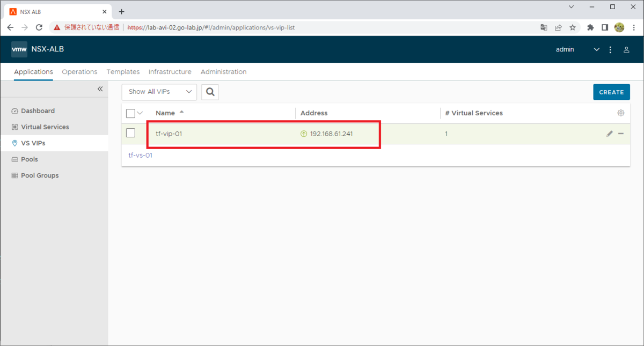
Task: Click the three-dot menu icon near admin
Action: (x=610, y=49)
